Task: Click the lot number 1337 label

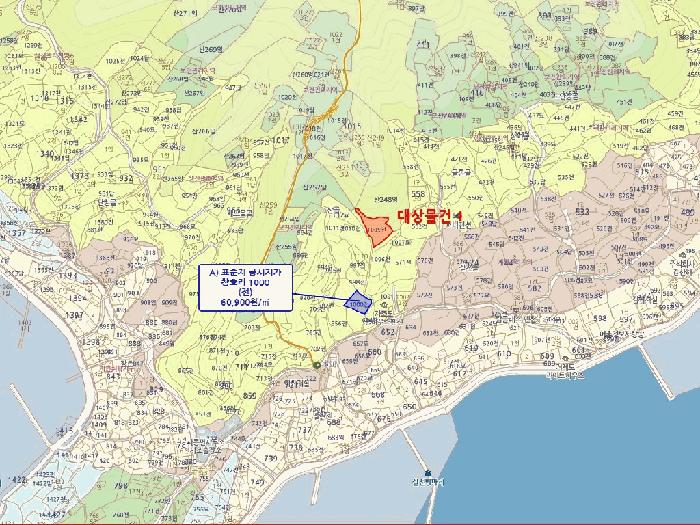Action: pyautogui.click(x=18, y=233)
